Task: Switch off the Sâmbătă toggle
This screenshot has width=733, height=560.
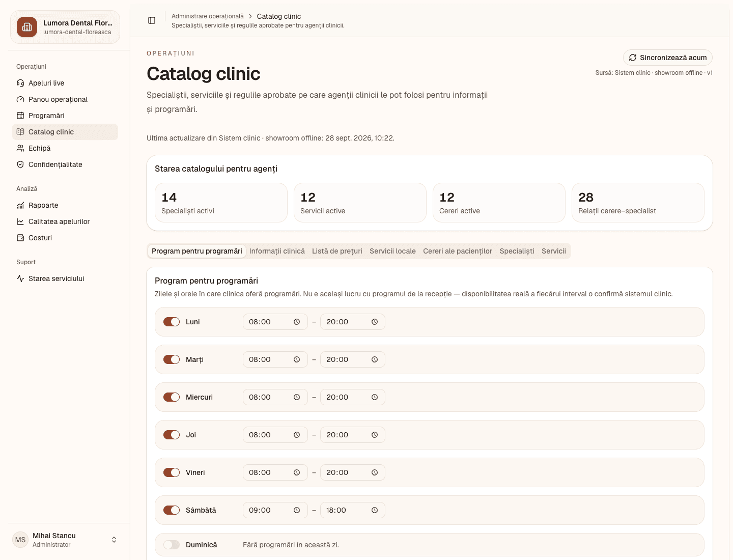Action: pos(172,510)
